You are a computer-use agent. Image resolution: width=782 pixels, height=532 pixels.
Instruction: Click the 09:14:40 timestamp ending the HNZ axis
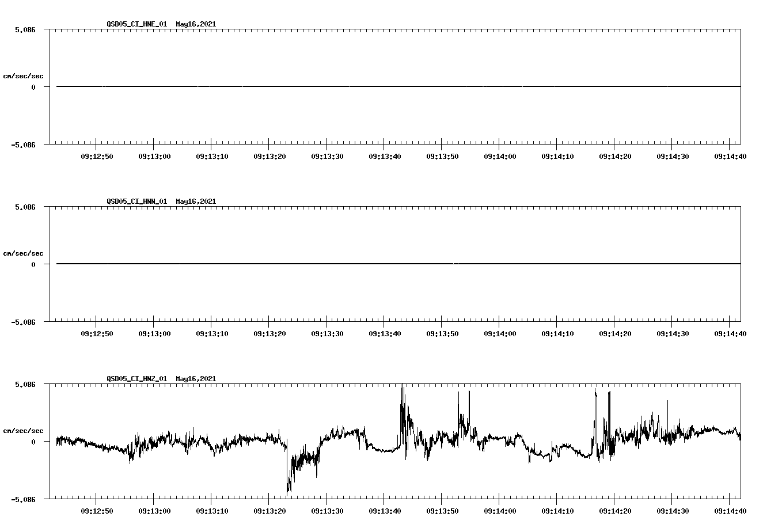tap(730, 510)
